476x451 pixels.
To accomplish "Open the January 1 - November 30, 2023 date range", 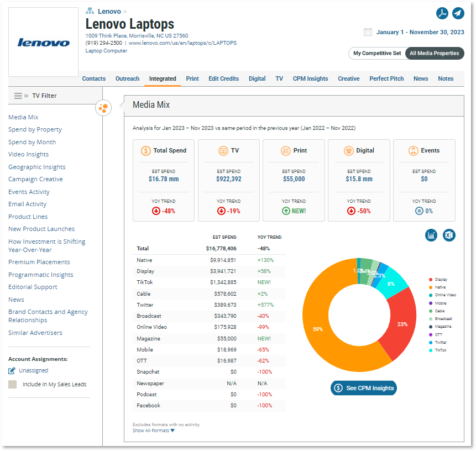I will tap(420, 32).
